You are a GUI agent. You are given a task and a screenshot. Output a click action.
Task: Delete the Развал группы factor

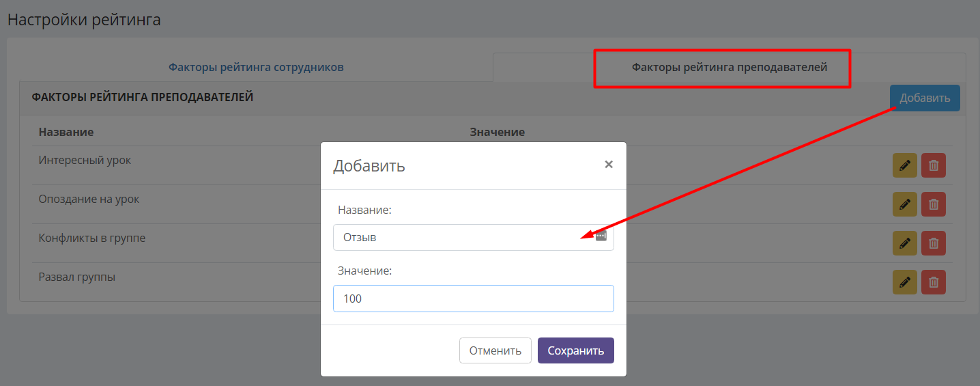934,282
